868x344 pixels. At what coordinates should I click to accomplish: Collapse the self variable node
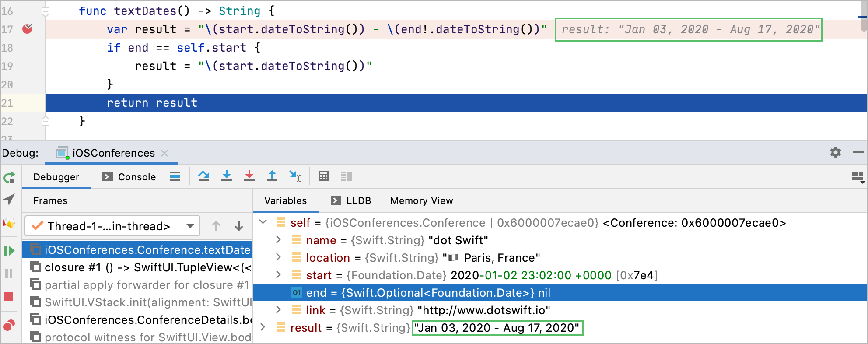(263, 222)
